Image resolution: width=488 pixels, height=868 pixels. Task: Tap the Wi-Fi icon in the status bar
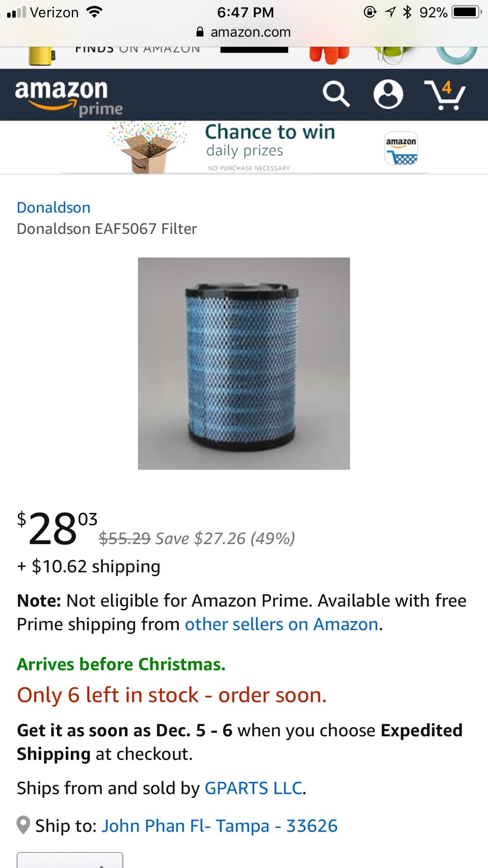(95, 11)
